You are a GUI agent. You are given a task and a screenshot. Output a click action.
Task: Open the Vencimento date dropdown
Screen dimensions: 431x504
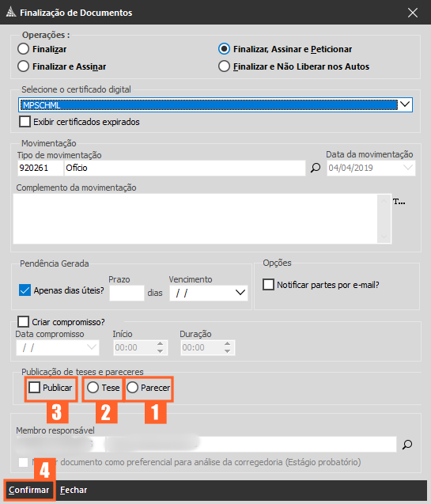pyautogui.click(x=240, y=293)
